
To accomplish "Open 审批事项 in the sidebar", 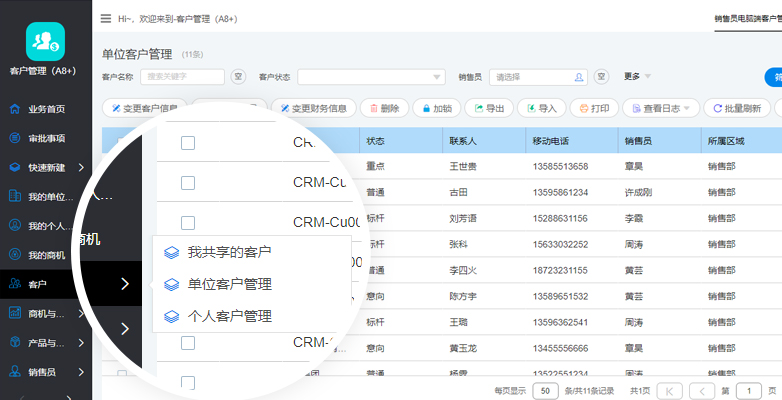I will click(x=46, y=138).
